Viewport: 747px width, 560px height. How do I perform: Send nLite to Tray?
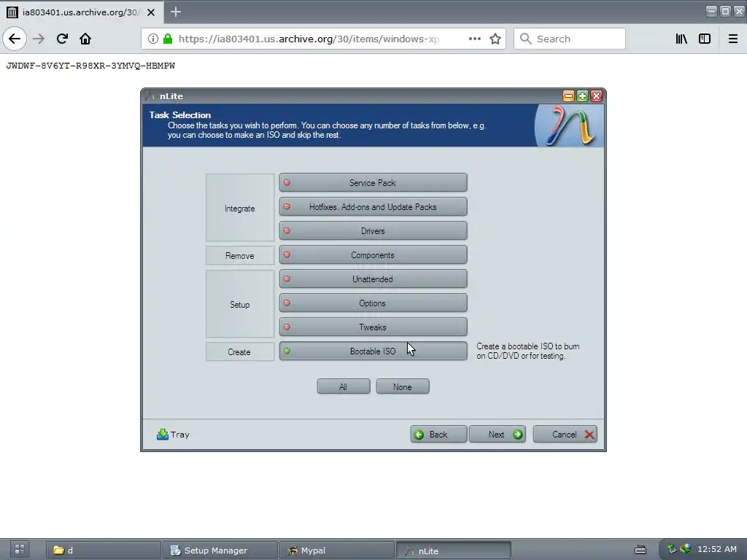pos(173,435)
